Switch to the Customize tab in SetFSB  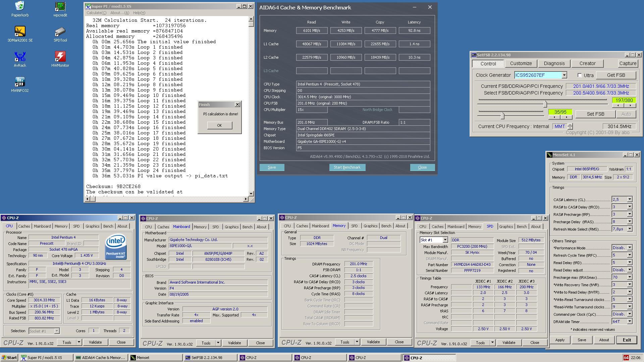tap(521, 63)
